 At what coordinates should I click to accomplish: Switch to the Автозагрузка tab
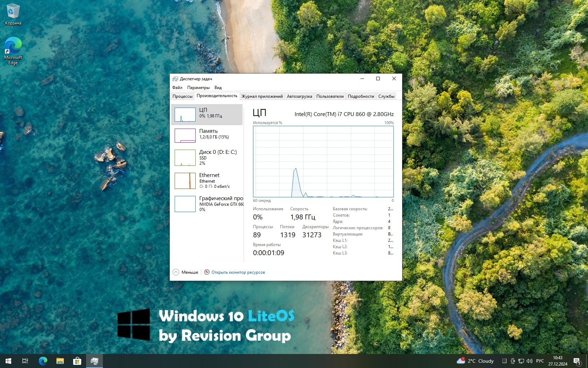(x=299, y=96)
